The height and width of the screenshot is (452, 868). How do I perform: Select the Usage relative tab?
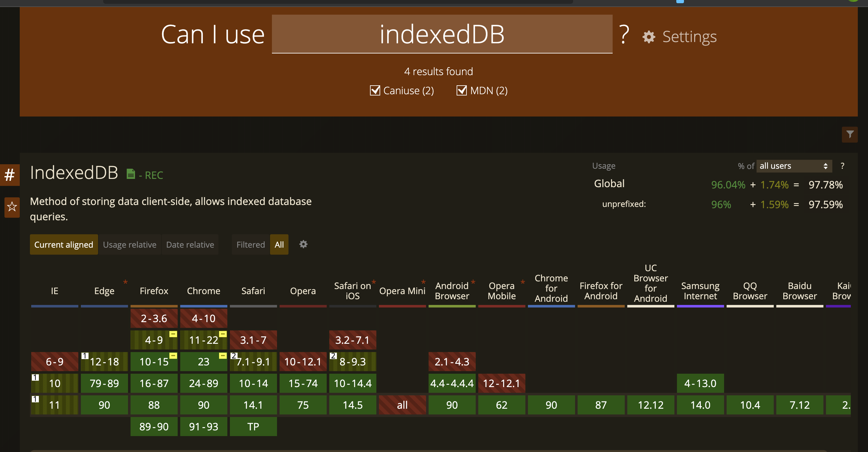pyautogui.click(x=129, y=244)
